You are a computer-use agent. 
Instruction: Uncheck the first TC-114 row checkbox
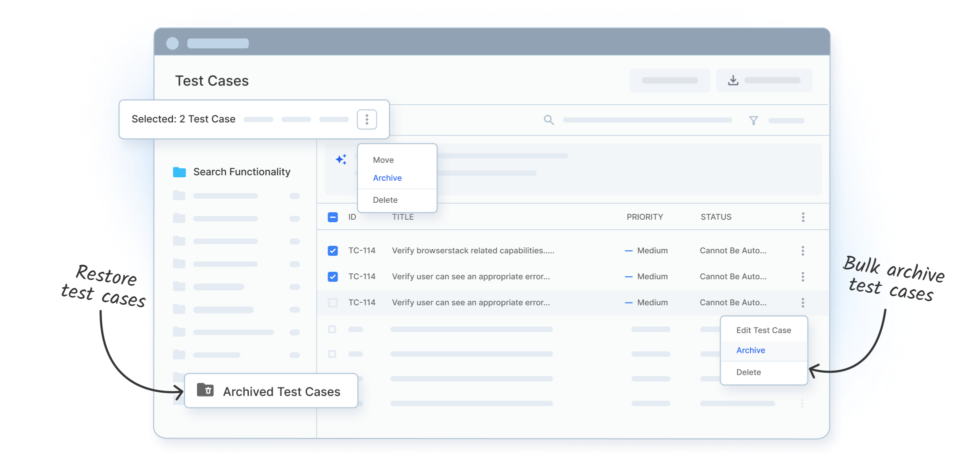tap(332, 251)
